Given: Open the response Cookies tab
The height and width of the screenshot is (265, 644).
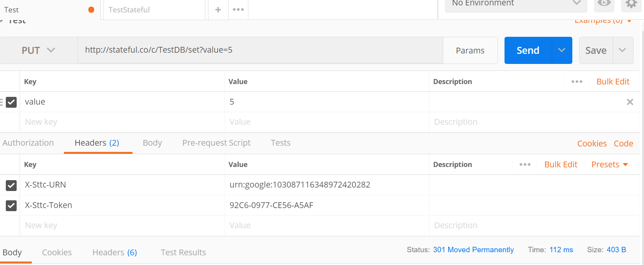Looking at the screenshot, I should coord(57,253).
